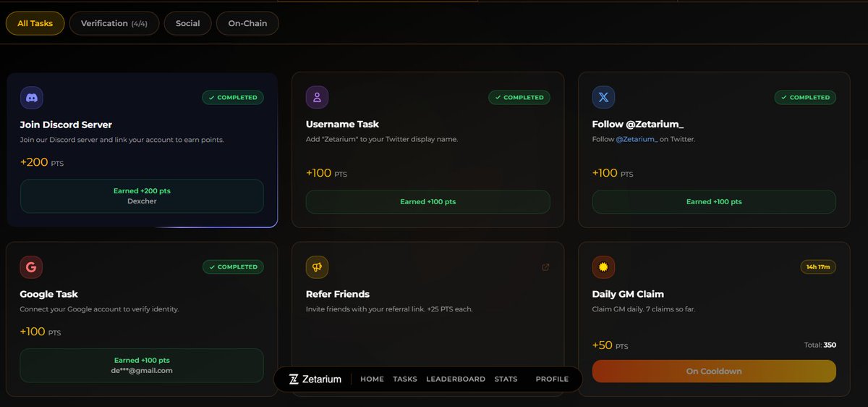The width and height of the screenshot is (868, 407).
Task: Click 'Connect your Google account to verify identity' text
Action: pos(99,309)
